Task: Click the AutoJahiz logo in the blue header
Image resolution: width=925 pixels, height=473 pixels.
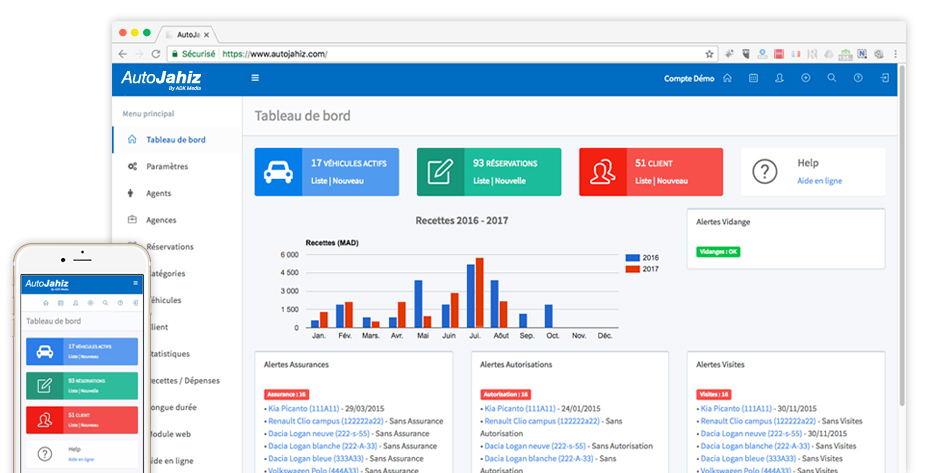Action: [161, 79]
